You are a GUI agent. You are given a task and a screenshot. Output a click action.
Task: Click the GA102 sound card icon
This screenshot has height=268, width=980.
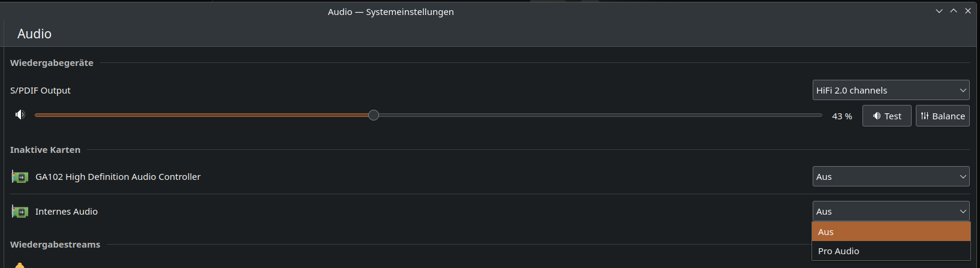(20, 177)
